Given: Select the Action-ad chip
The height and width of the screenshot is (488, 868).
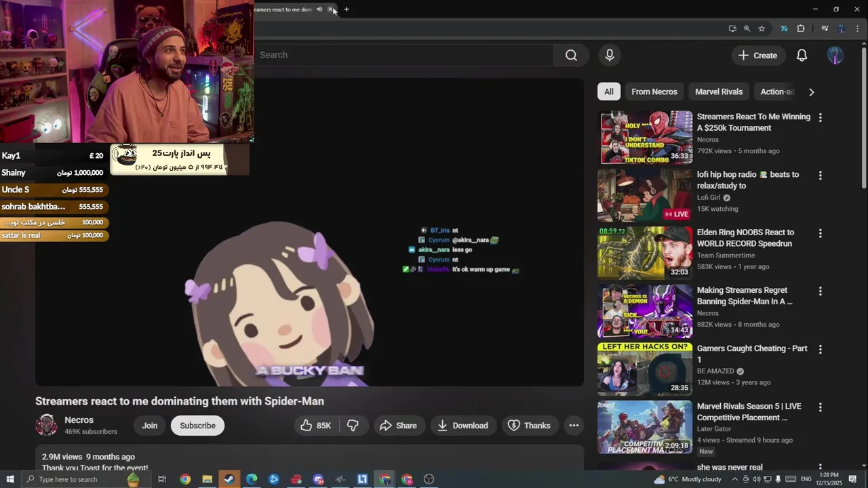Looking at the screenshot, I should [777, 91].
